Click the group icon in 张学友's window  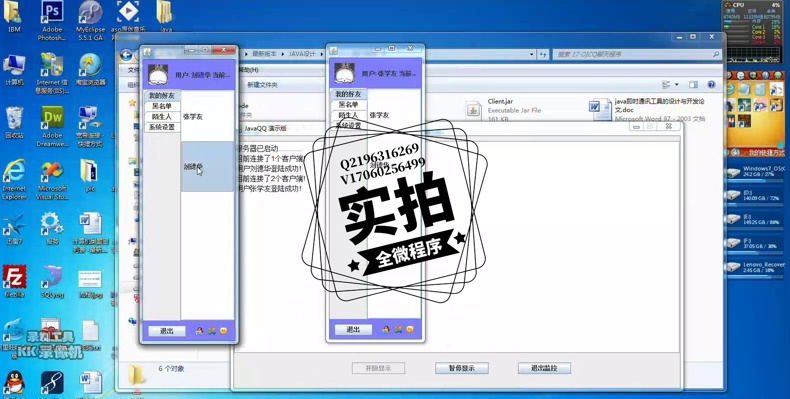[398, 329]
